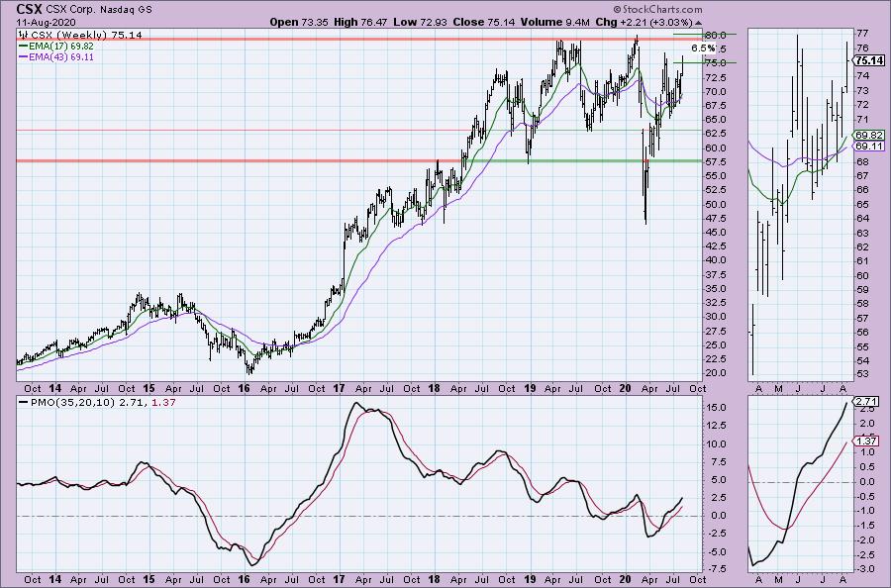The image size is (891, 588).
Task: Click the 'CSX (Weekly) 75.14' legend label
Action: click(86, 36)
